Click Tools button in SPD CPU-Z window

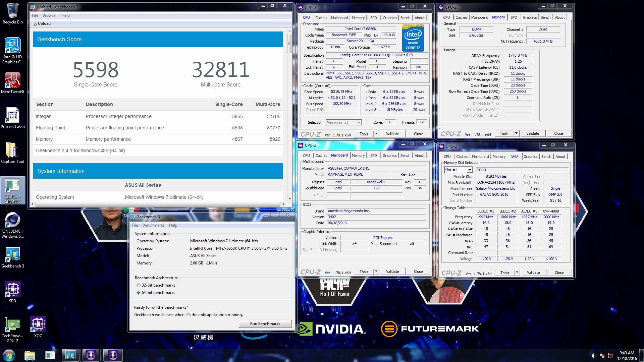tap(504, 273)
